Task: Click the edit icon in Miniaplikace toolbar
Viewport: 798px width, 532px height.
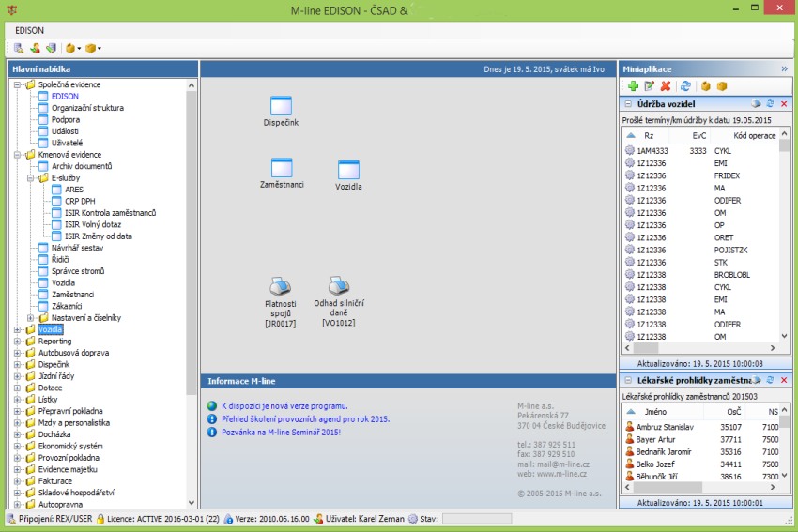Action: tap(650, 85)
